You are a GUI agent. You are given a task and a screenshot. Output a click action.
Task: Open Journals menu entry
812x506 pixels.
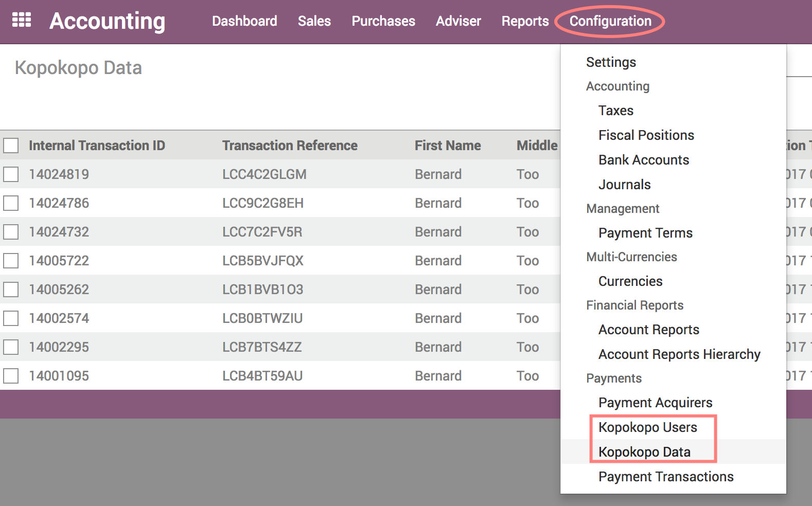coord(625,185)
